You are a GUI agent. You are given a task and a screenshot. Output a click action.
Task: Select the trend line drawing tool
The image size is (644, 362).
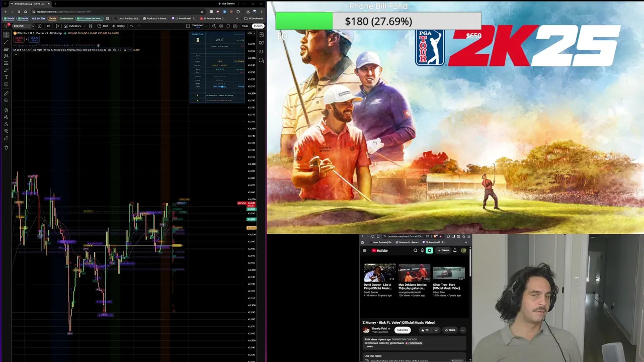click(6, 42)
